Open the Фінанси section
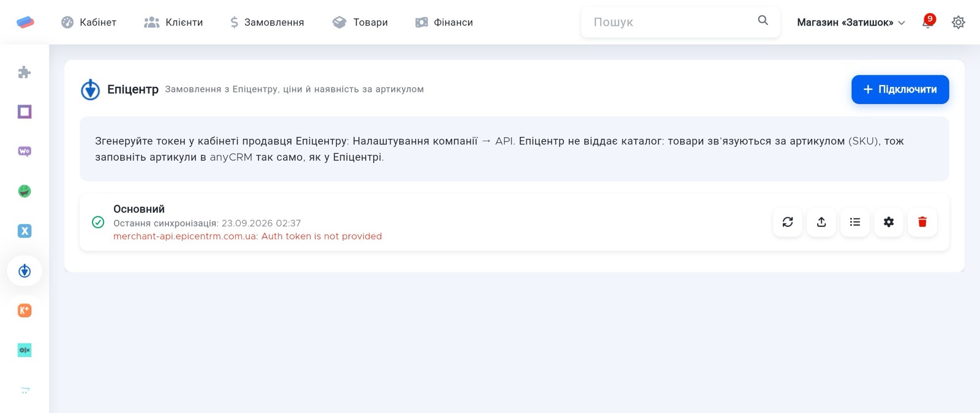Screen dimensions: 980x413 [x=444, y=22]
